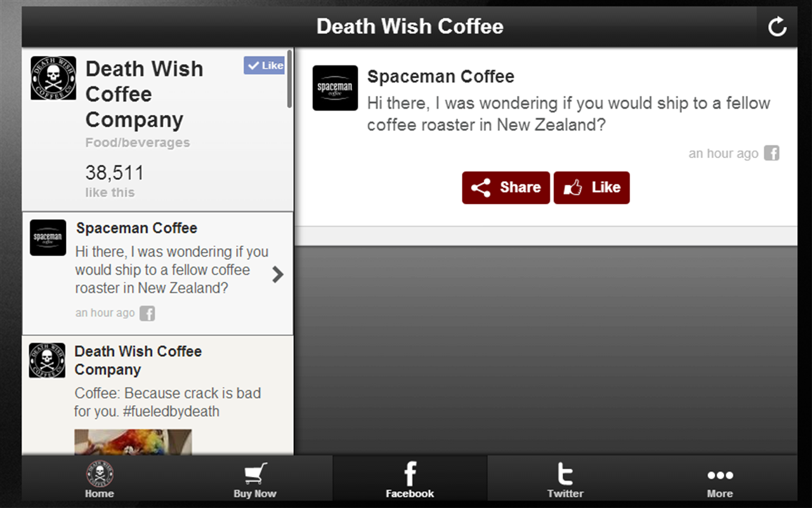Click Death Wish skull logo in header
Viewport: 812px width, 508px height.
53,78
